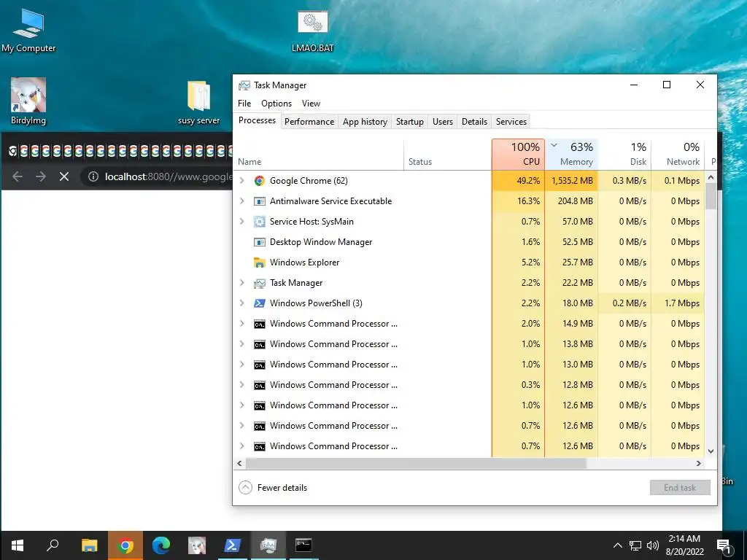747x560 pixels.
Task: Switch to Details tab
Action: click(474, 122)
